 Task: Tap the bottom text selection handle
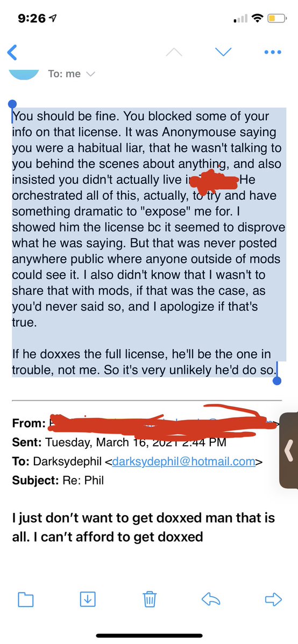pyautogui.click(x=277, y=380)
